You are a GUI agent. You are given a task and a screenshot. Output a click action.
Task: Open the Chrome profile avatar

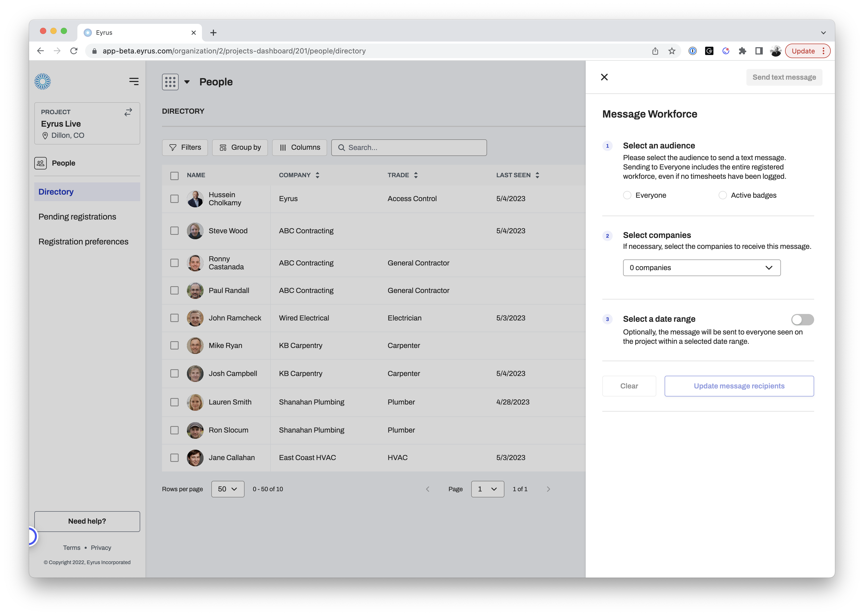click(775, 51)
